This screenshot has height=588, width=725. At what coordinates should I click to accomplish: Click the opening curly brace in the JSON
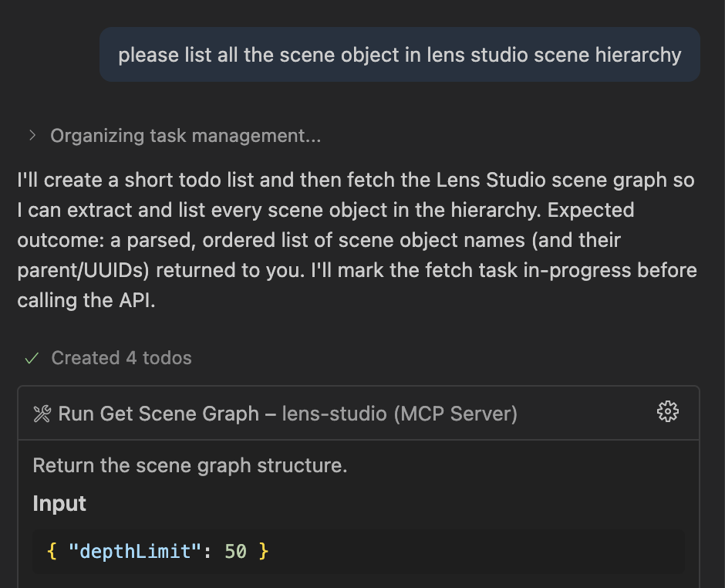click(x=52, y=551)
